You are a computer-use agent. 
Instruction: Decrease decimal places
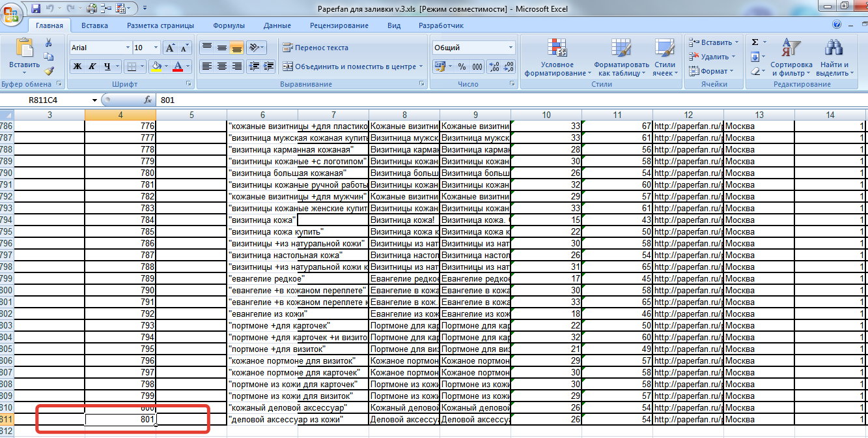click(509, 66)
